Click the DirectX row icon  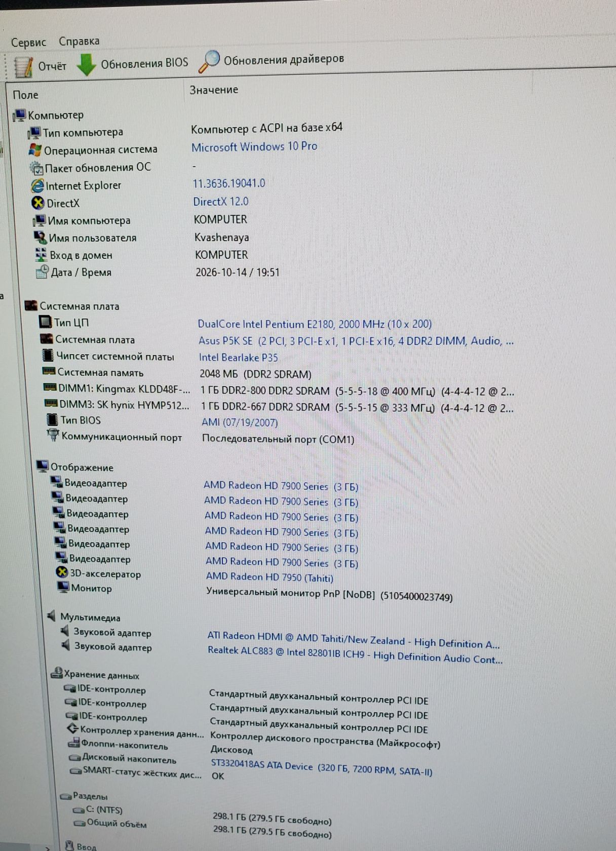pyautogui.click(x=38, y=203)
